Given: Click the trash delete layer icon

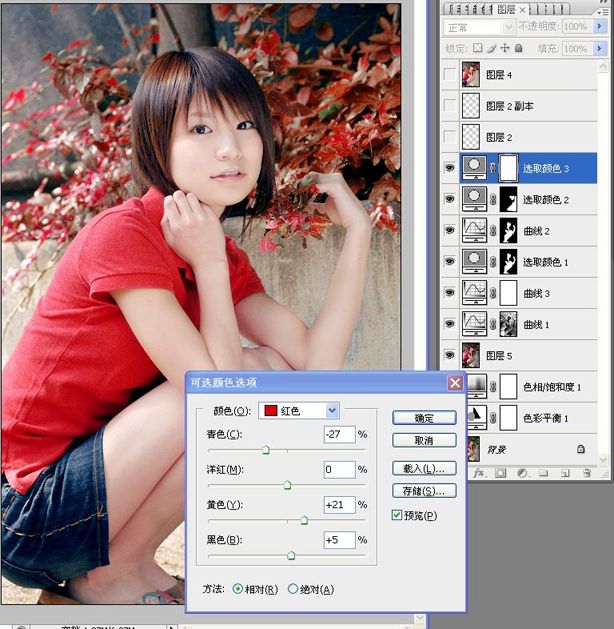Looking at the screenshot, I should click(587, 473).
